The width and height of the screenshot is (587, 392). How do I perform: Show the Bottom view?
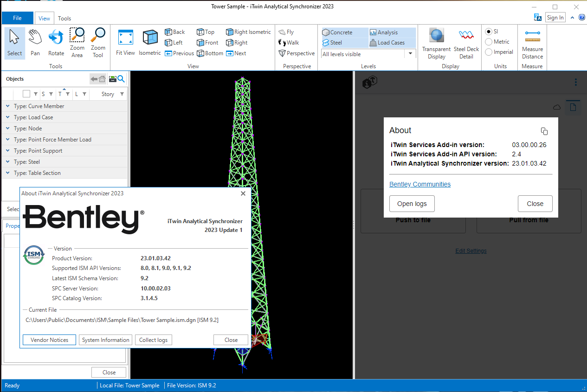pos(210,53)
